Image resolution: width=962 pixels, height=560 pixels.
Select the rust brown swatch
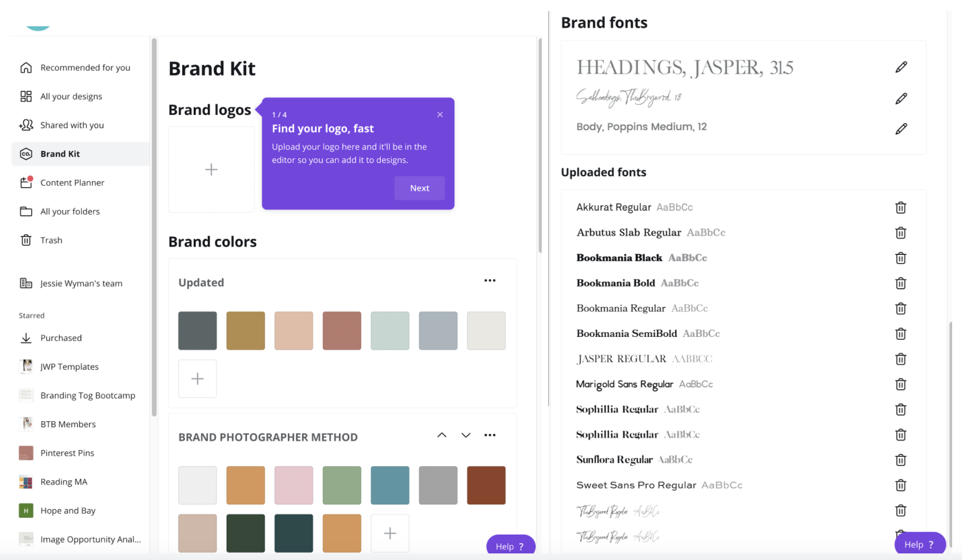486,486
